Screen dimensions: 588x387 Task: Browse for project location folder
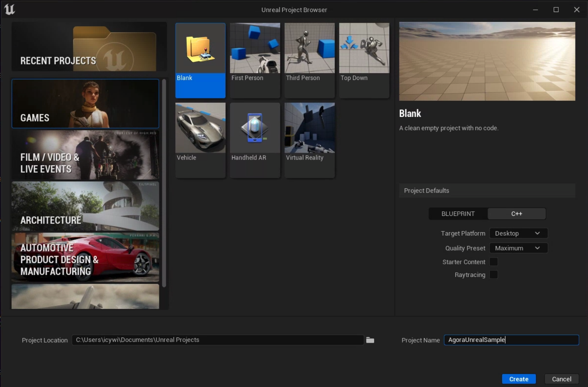[370, 340]
